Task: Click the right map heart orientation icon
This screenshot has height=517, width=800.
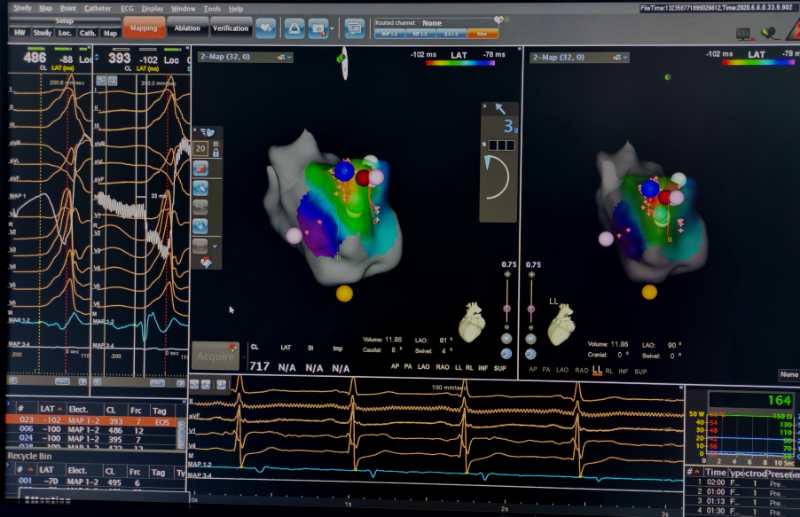Action: point(561,325)
